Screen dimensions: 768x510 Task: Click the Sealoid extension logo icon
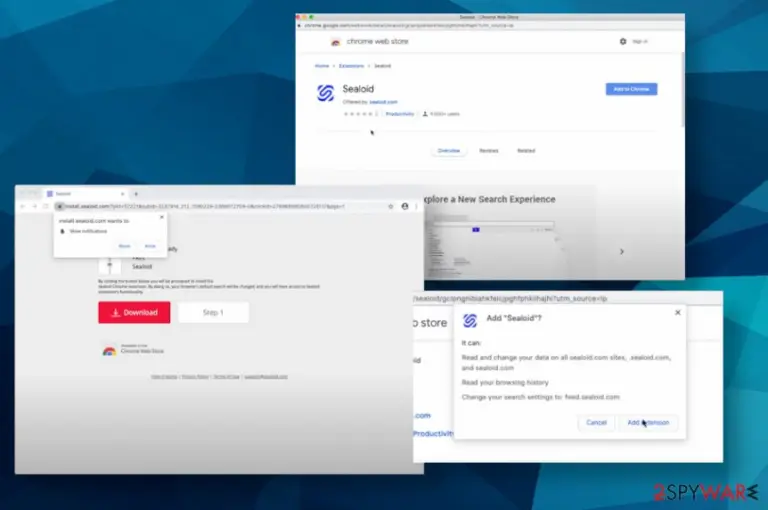tap(325, 93)
